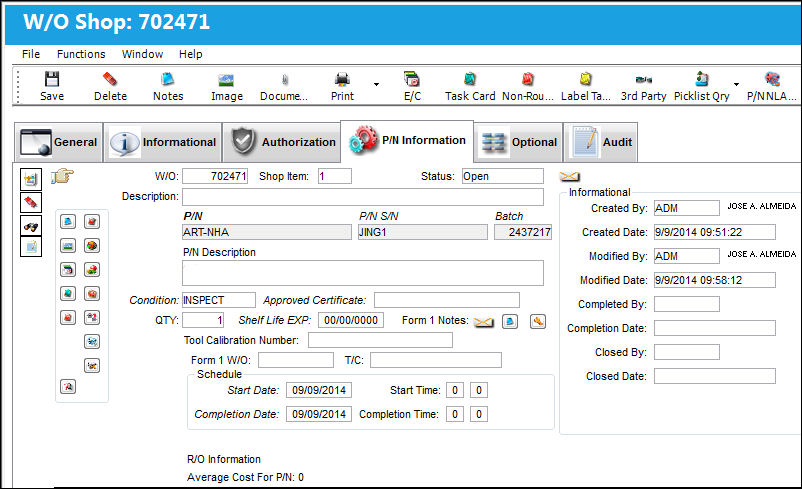This screenshot has height=489, width=802.
Task: Click the pointing hand icon beside W/O
Action: coord(62,176)
